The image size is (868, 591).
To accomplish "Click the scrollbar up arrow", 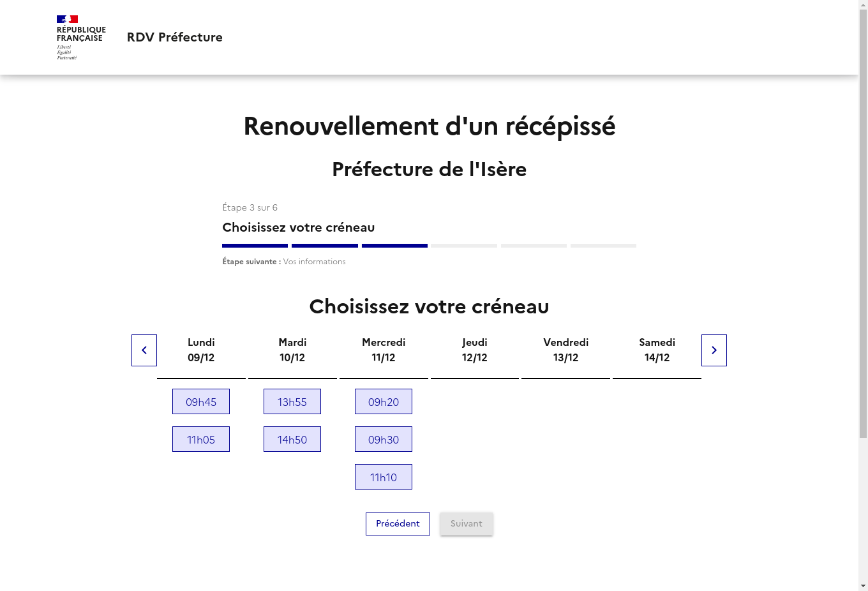I will [x=863, y=4].
